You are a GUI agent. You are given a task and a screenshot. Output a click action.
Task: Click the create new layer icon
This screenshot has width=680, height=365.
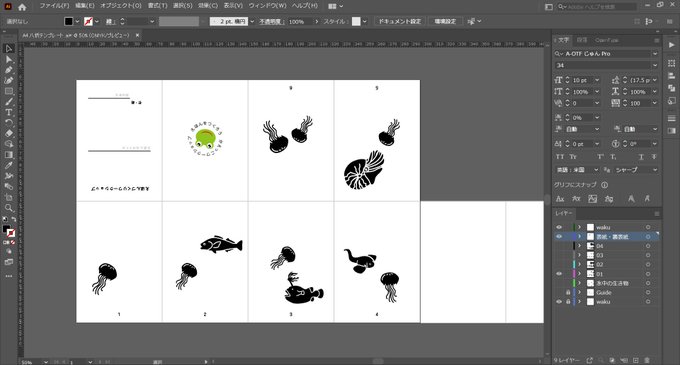click(x=636, y=360)
